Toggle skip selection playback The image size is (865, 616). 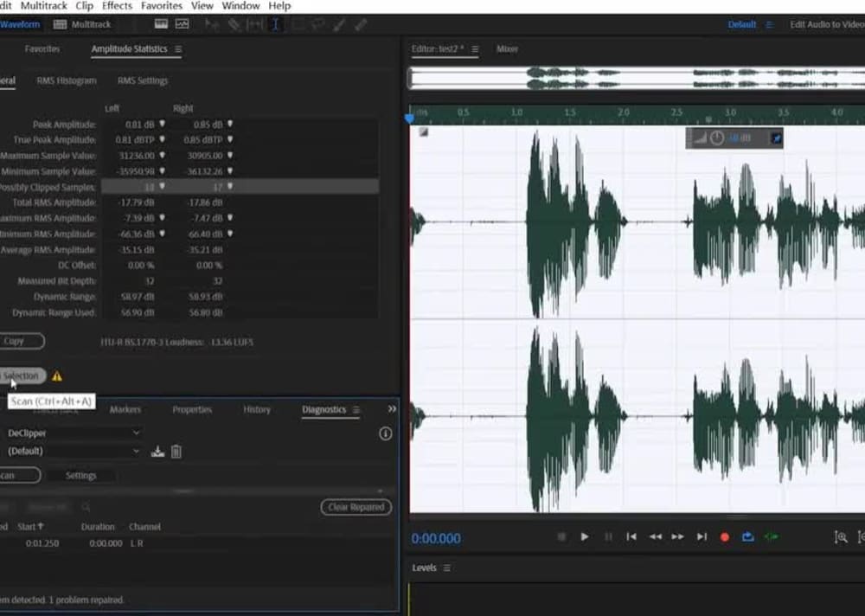tap(772, 537)
